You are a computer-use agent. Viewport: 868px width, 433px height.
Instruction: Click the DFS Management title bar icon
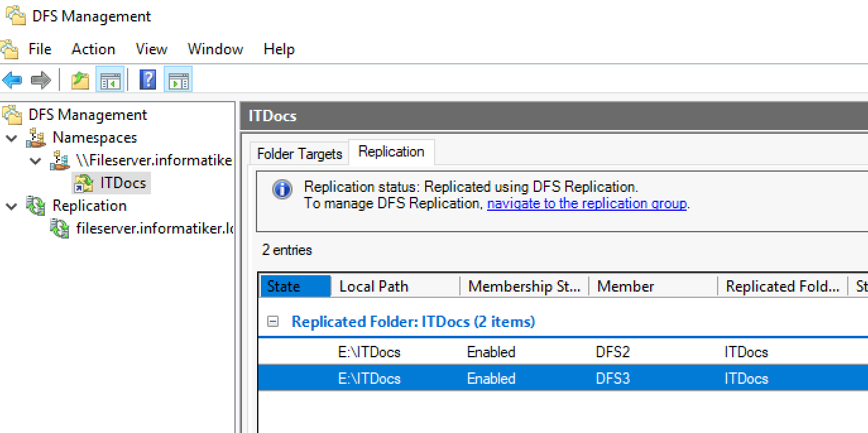pos(15,15)
